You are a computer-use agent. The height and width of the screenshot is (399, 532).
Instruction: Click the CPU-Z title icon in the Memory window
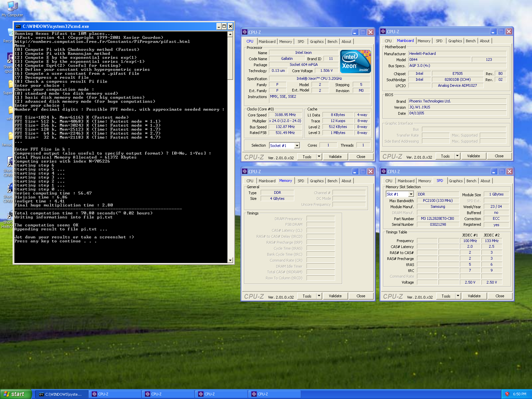(245, 172)
